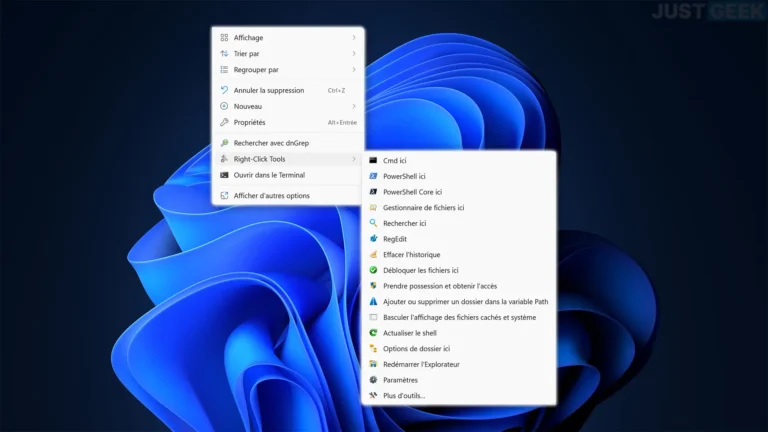Open Plus d'outils... entry
Viewport: 768px width, 432px height.
coord(459,395)
